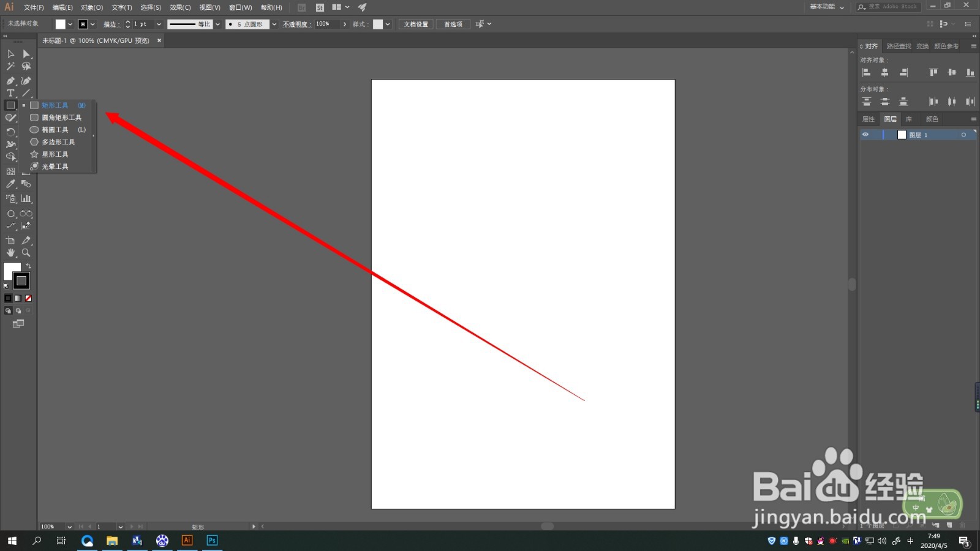Set color mode to None

(28, 298)
